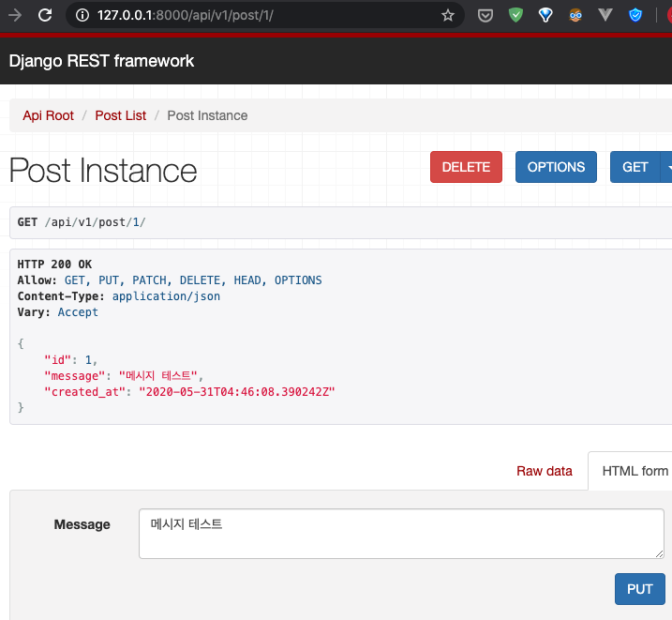This screenshot has height=620, width=672.
Task: Click the GET /api/v1/post/1/ request line
Action: click(82, 222)
